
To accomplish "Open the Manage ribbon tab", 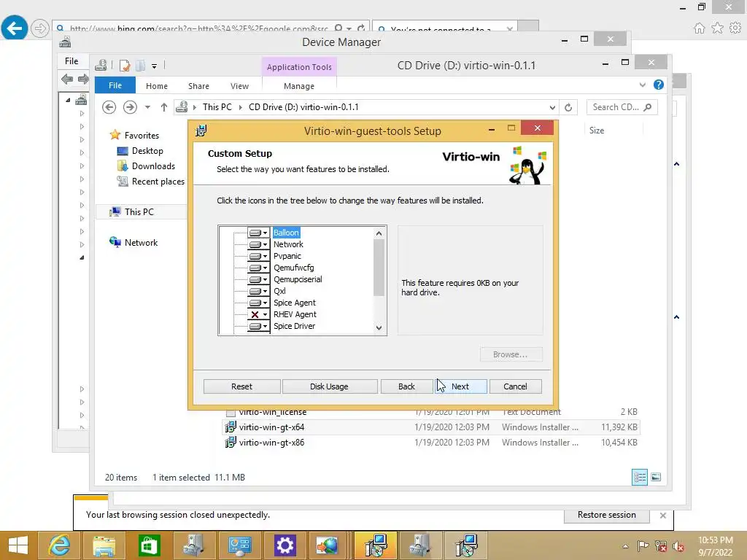I will coord(298,86).
